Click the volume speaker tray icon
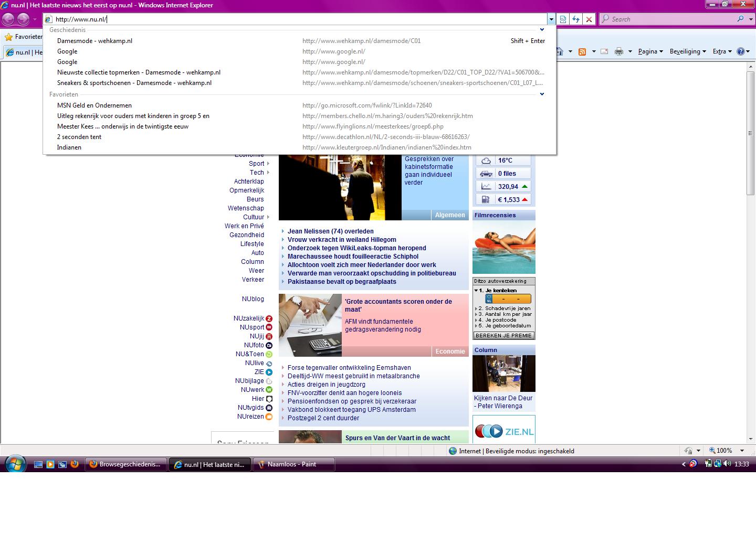The width and height of the screenshot is (756, 554). click(727, 464)
